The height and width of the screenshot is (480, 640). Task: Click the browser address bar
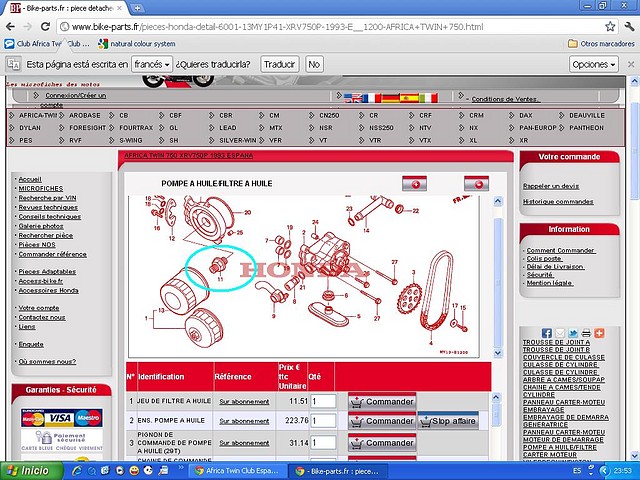click(329, 27)
